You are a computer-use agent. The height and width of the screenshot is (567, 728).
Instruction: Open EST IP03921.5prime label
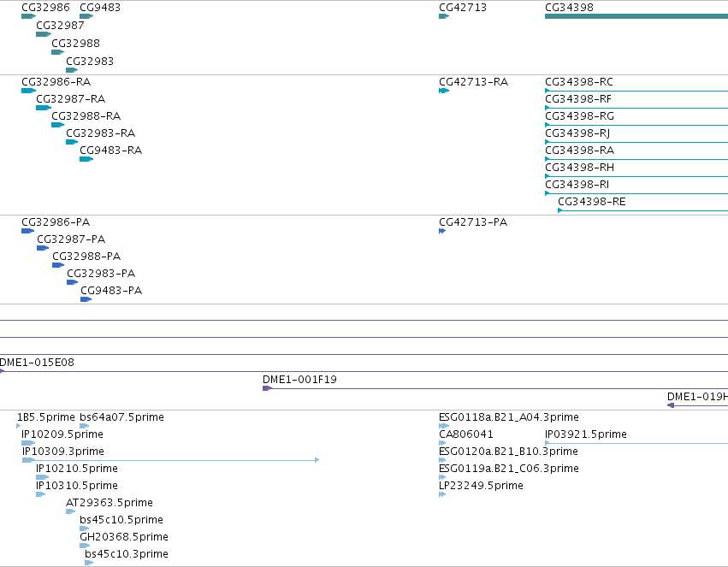586,434
